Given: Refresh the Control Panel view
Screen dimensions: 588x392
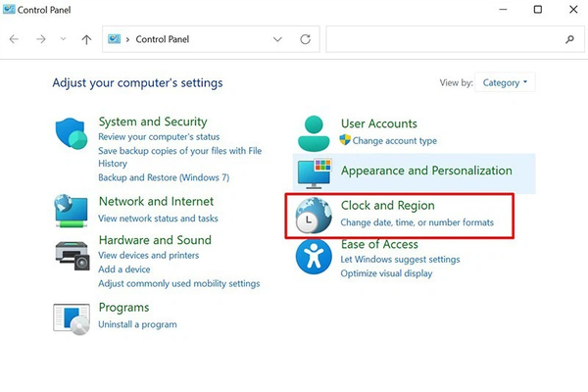Looking at the screenshot, I should 306,40.
